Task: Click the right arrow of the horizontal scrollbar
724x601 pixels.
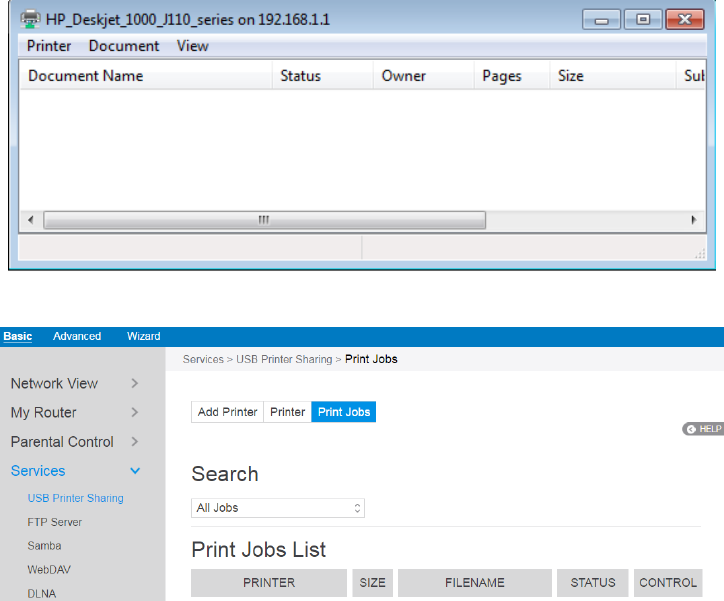Action: pyautogui.click(x=694, y=220)
